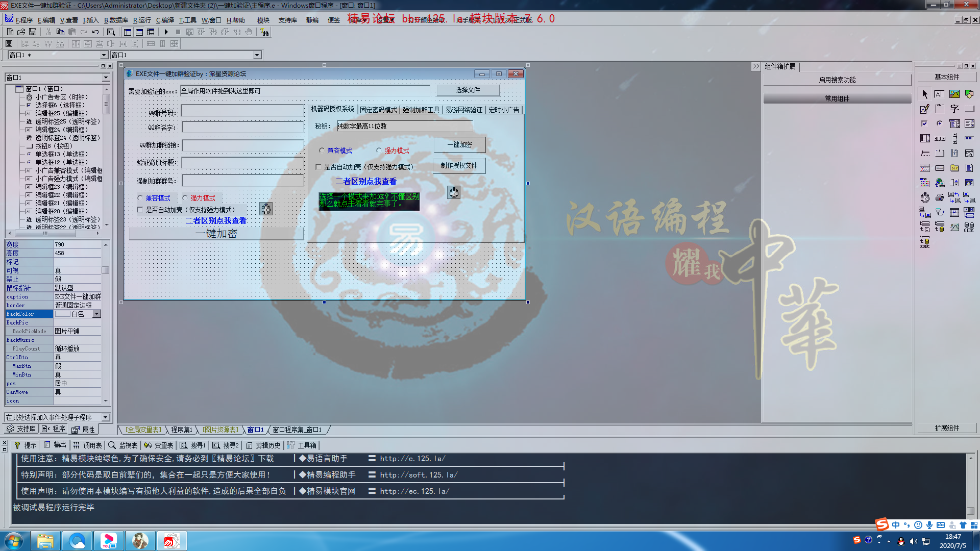Select the timer (stopwatch) component icon

click(x=925, y=197)
